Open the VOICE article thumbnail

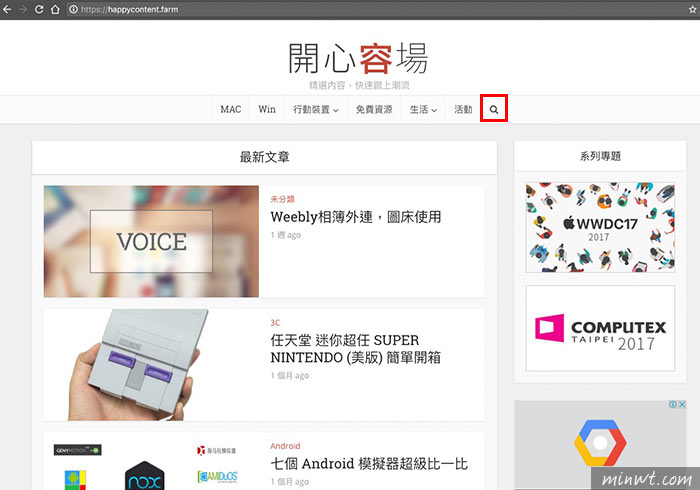[x=151, y=241]
